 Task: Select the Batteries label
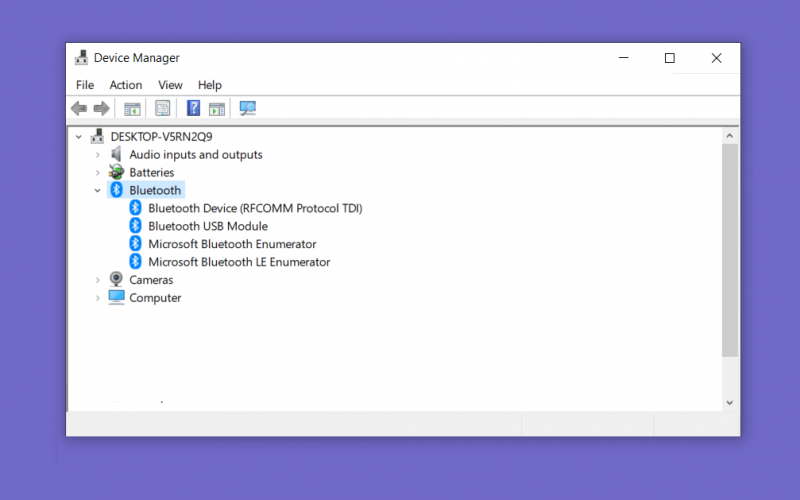point(152,172)
